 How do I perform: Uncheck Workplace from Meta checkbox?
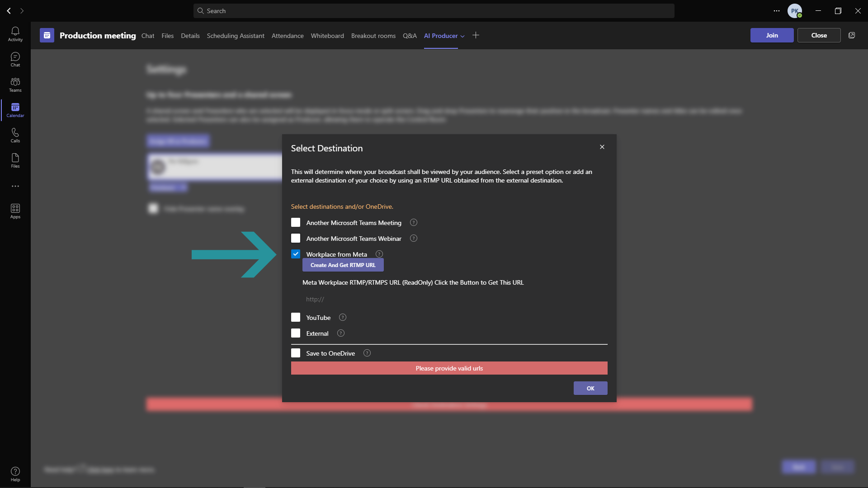[296, 254]
